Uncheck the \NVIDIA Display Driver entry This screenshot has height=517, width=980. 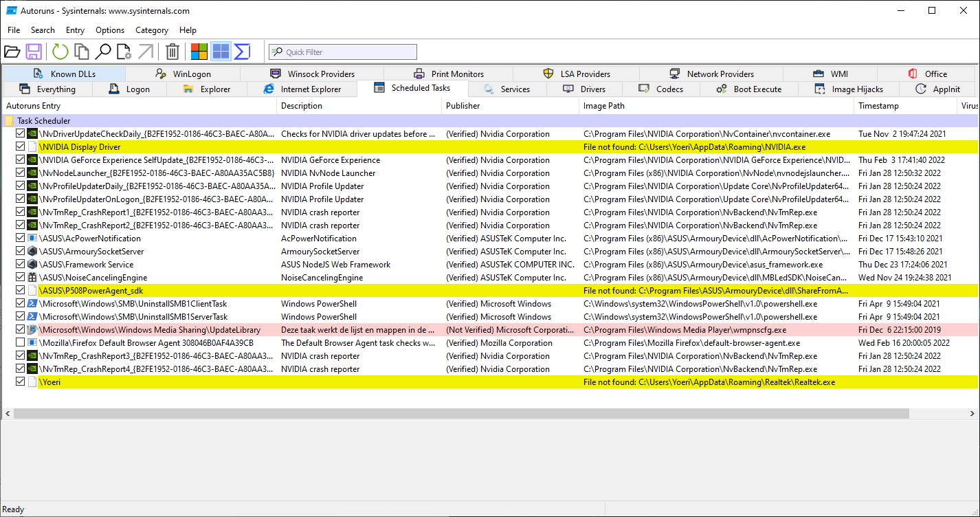pyautogui.click(x=21, y=147)
